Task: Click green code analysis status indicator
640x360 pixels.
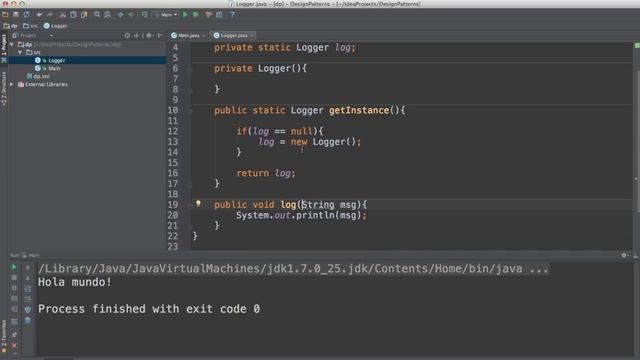Action: click(637, 45)
